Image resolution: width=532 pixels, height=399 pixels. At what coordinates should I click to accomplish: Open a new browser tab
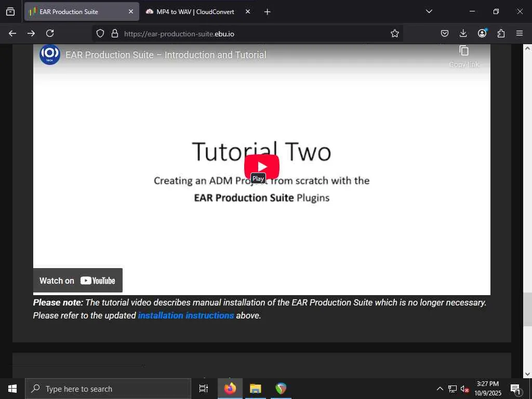coord(268,12)
